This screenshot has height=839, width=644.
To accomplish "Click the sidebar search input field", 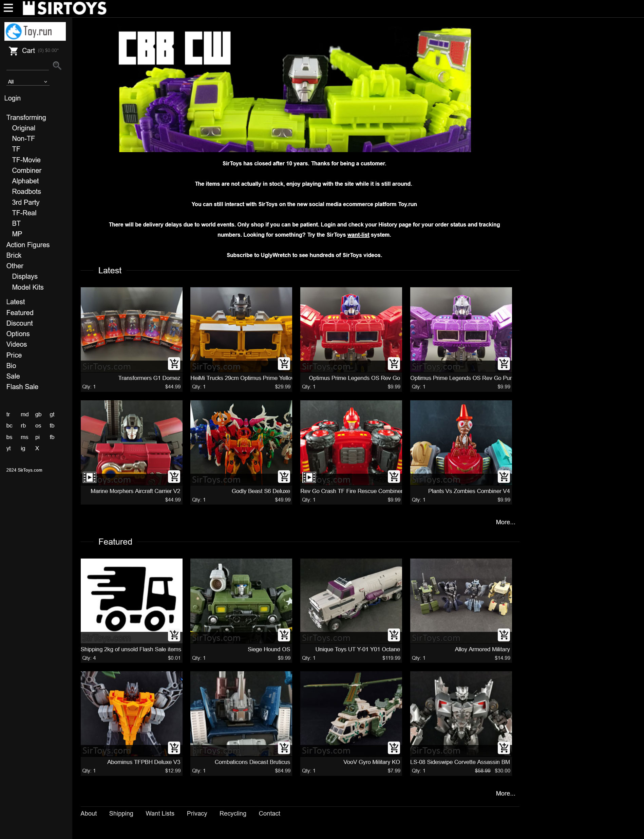I will [x=27, y=66].
